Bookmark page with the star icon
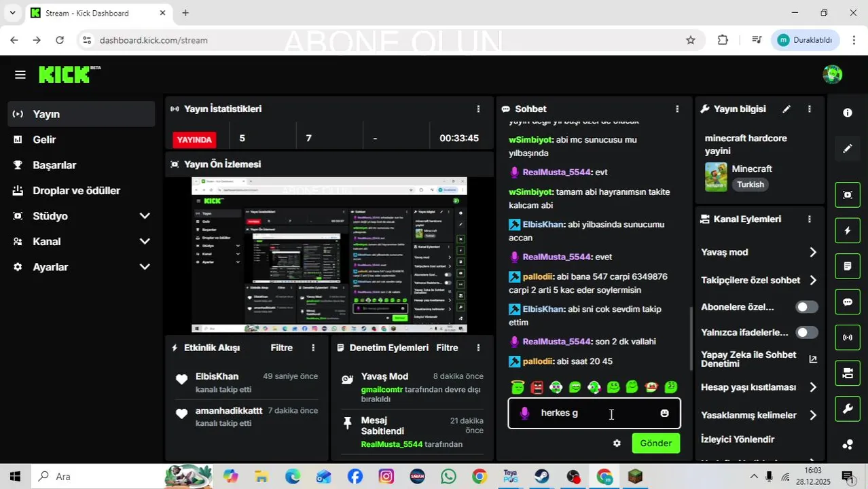This screenshot has width=868, height=489. (691, 40)
